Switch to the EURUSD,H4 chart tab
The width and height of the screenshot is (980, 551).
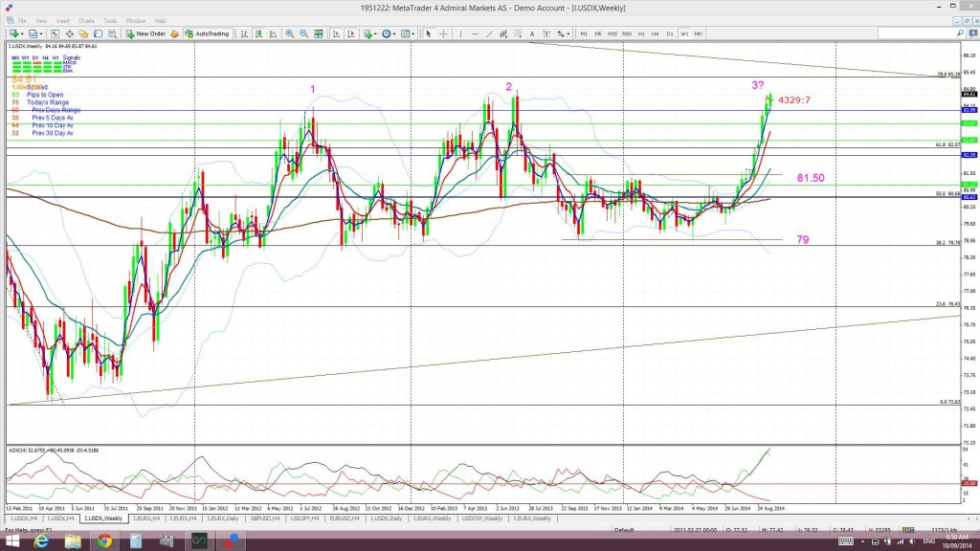coord(345,518)
